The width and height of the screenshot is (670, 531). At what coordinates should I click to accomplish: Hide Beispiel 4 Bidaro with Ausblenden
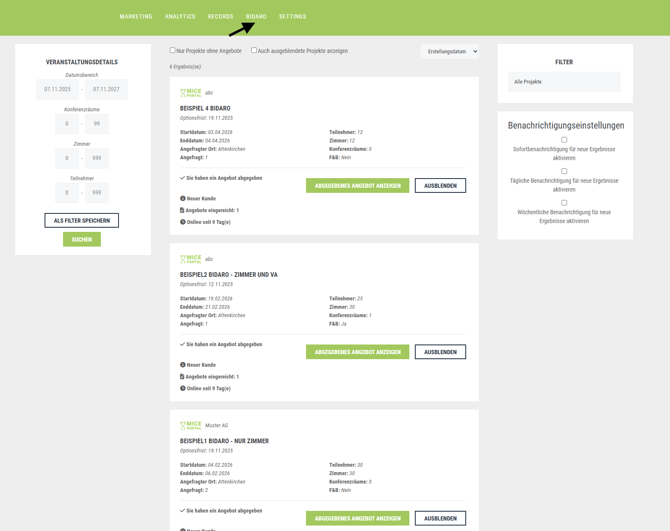(440, 186)
